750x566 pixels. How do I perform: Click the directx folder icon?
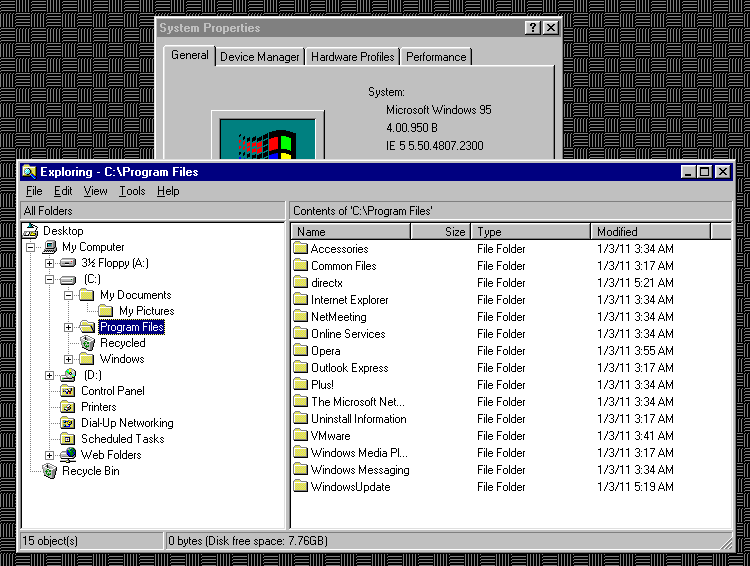[300, 282]
